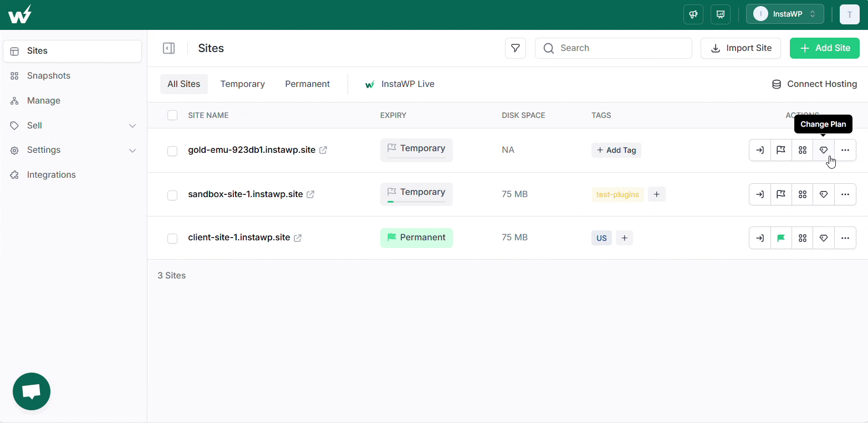Click the US tag chip
The height and width of the screenshot is (423, 868).
602,238
